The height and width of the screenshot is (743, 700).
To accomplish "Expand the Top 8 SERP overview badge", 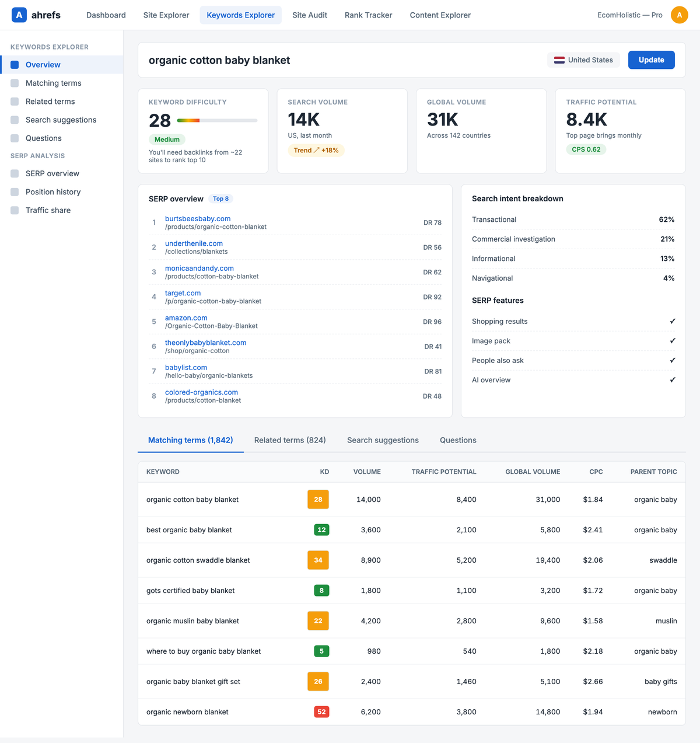I will pyautogui.click(x=220, y=198).
